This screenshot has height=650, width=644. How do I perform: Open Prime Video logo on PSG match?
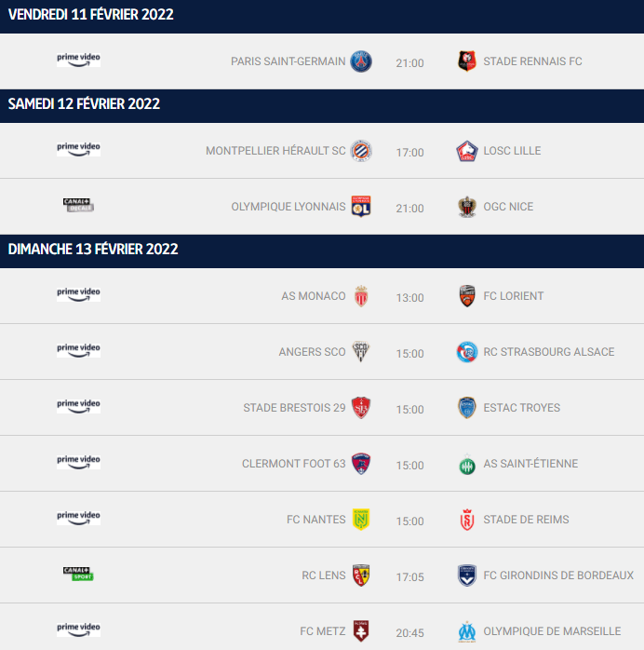(x=78, y=60)
